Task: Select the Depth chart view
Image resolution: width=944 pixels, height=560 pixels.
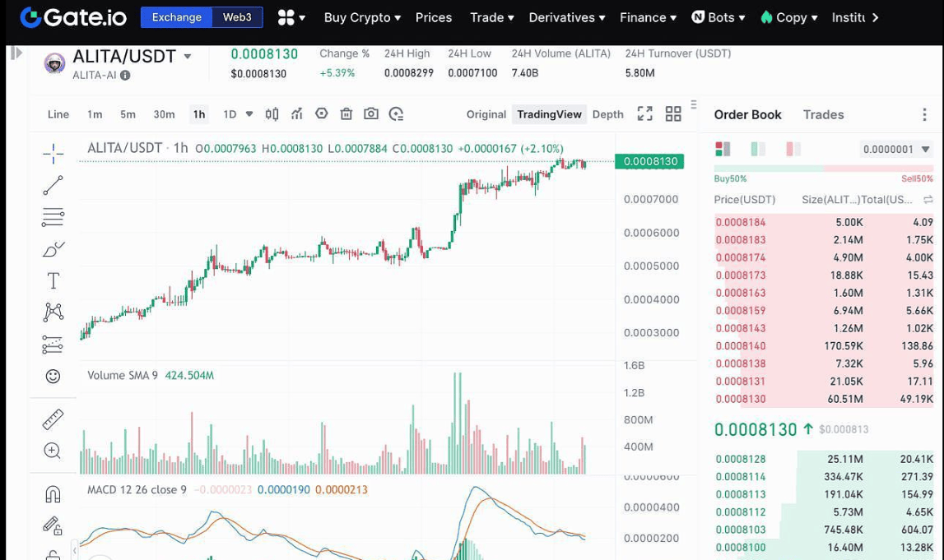Action: tap(607, 114)
